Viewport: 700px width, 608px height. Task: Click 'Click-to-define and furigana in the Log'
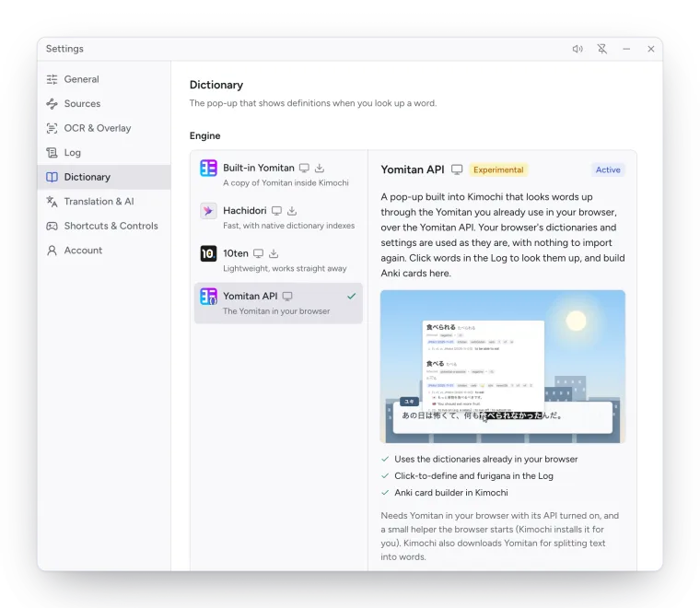pos(473,476)
